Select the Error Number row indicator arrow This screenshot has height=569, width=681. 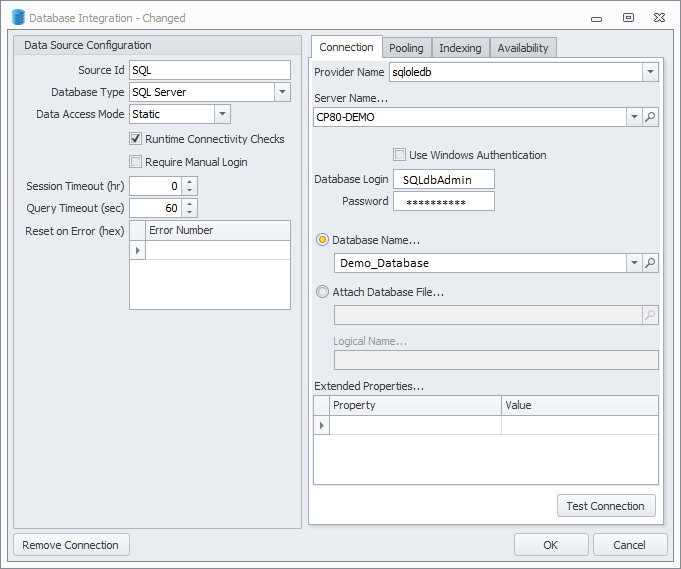tap(138, 250)
